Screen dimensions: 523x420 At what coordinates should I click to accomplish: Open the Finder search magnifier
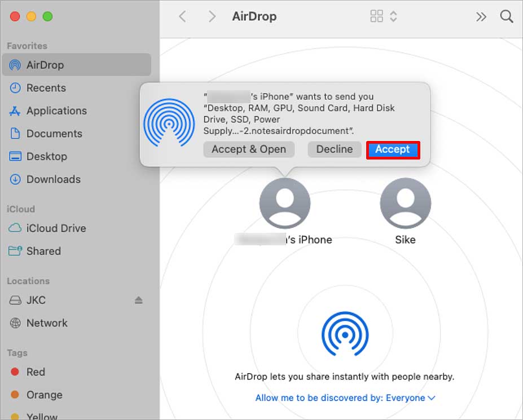[506, 16]
